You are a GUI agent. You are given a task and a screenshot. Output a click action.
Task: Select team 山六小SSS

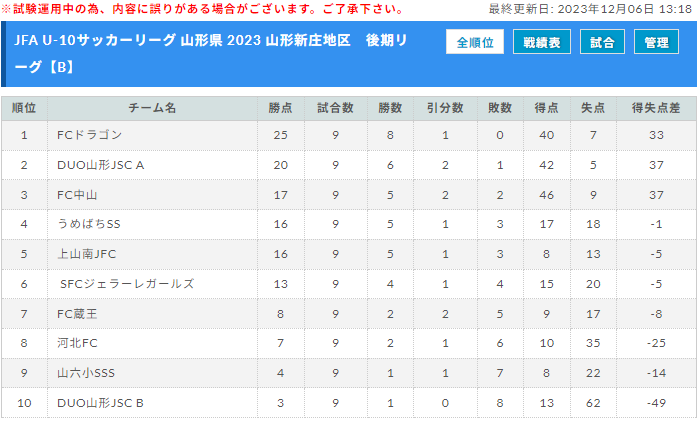[x=86, y=373]
